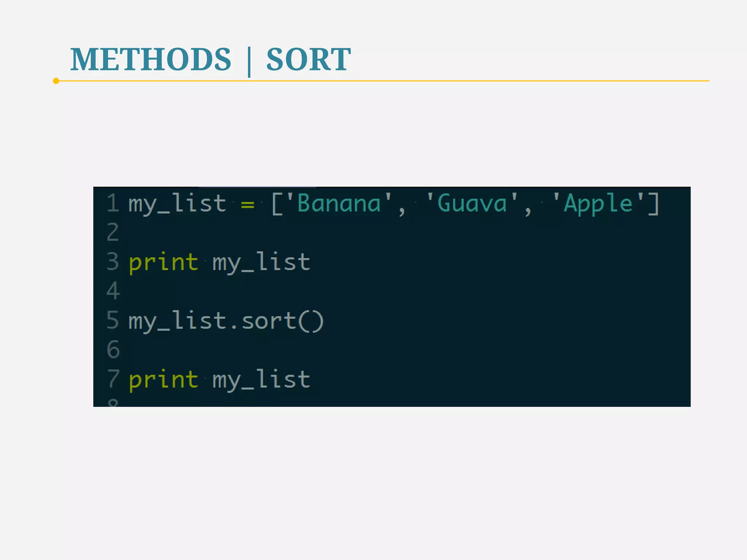The width and height of the screenshot is (747, 560).
Task: Click line number 5 in the code gutter
Action: [x=113, y=320]
